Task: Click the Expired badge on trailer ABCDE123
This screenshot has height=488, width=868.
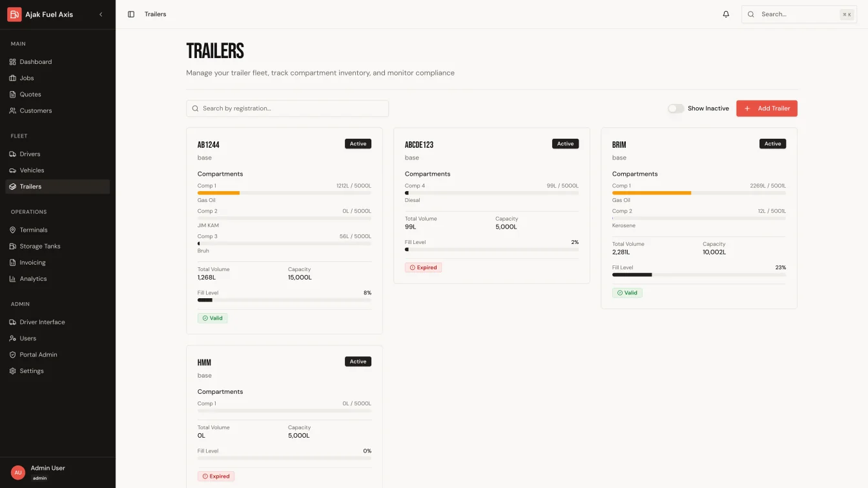Action: click(423, 267)
